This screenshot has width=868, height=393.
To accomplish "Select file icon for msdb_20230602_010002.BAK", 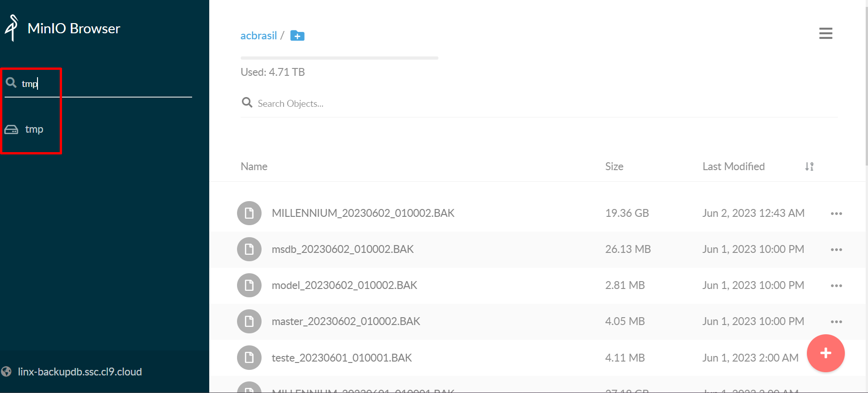I will tap(249, 249).
